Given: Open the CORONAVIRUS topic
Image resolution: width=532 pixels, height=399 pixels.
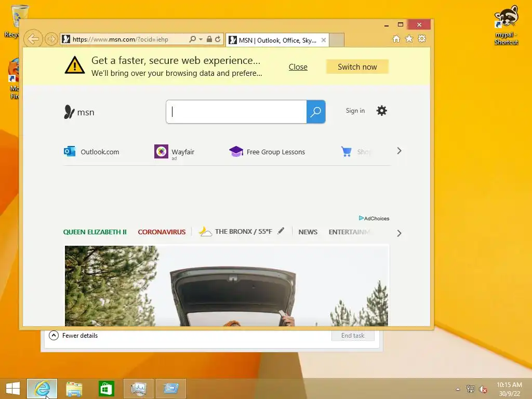Looking at the screenshot, I should pyautogui.click(x=162, y=232).
